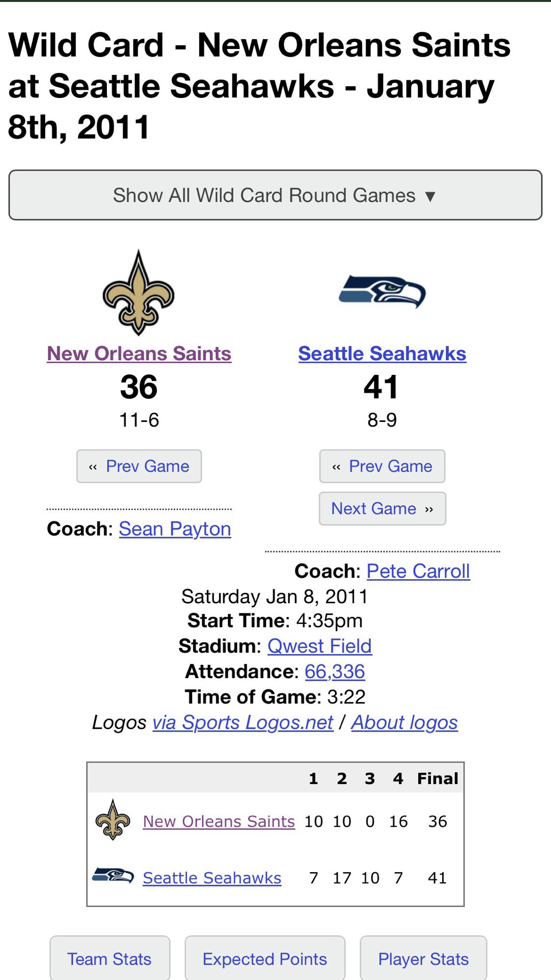Viewport: 551px width, 980px height.
Task: Click the large Seahawks logo
Action: tap(382, 292)
